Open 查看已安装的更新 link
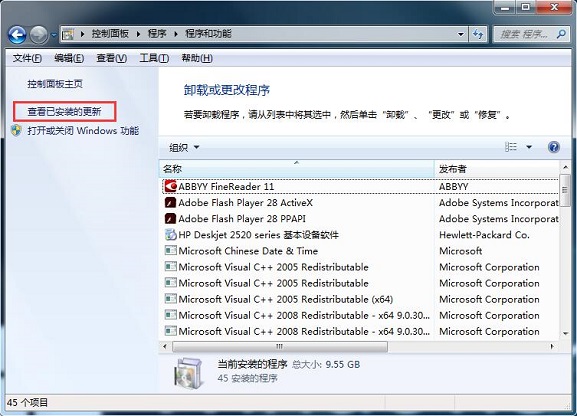 pyautogui.click(x=64, y=112)
